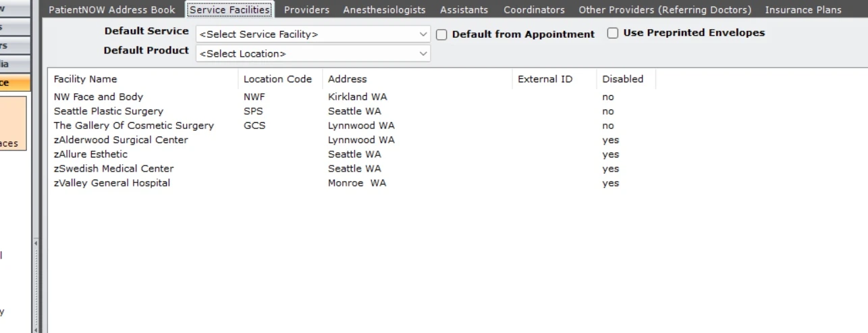
Task: Enable Default from Appointment checkbox
Action: 441,34
